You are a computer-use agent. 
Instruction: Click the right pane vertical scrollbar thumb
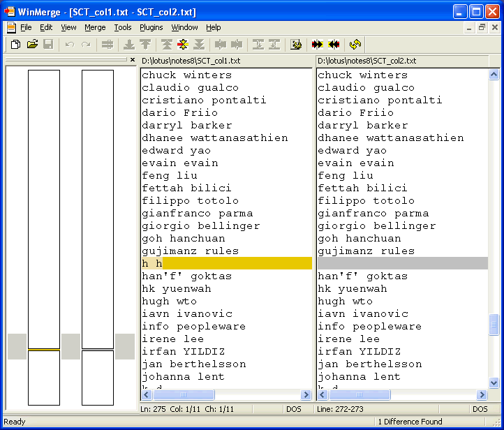point(494,325)
